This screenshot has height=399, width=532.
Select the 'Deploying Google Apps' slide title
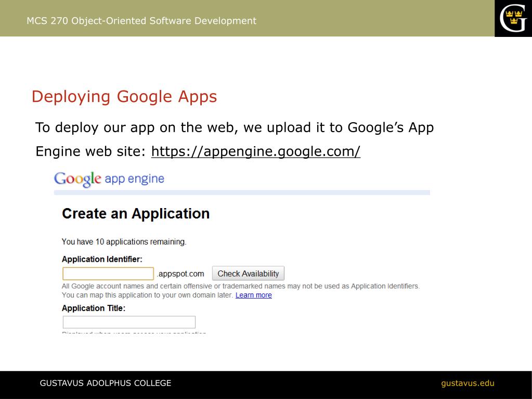point(124,97)
